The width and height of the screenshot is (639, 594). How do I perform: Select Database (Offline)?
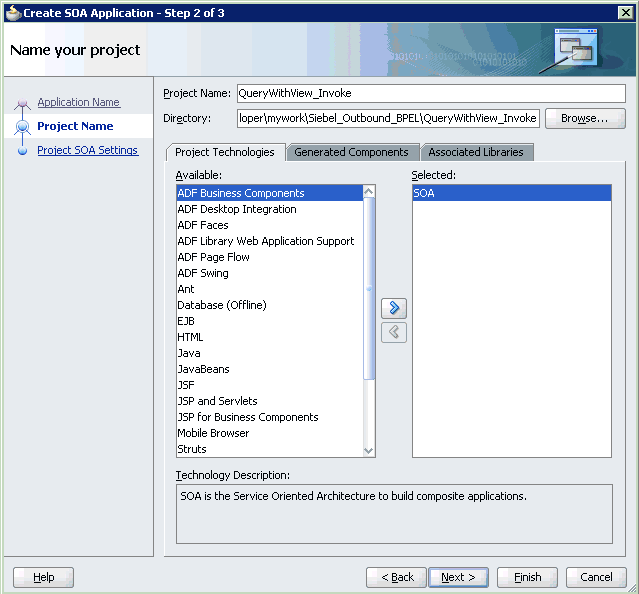coord(270,305)
